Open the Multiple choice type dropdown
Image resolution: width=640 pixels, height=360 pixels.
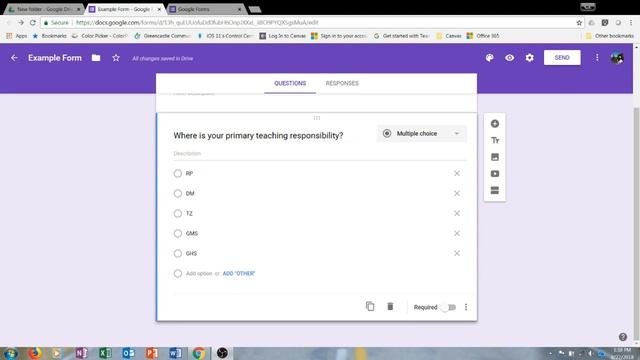click(x=422, y=133)
